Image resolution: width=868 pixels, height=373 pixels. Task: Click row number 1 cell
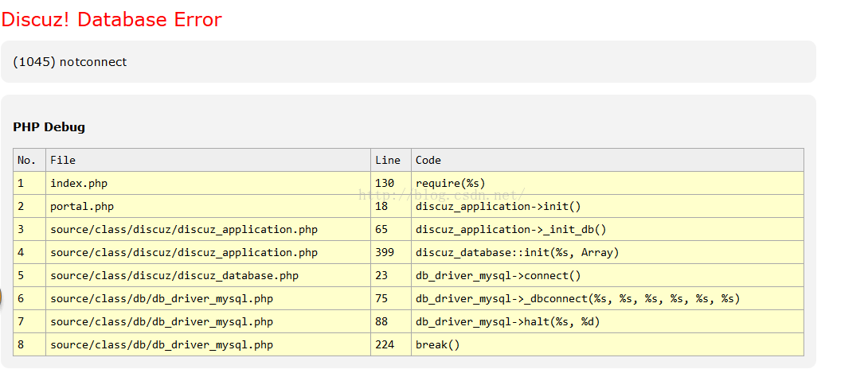[x=29, y=184]
